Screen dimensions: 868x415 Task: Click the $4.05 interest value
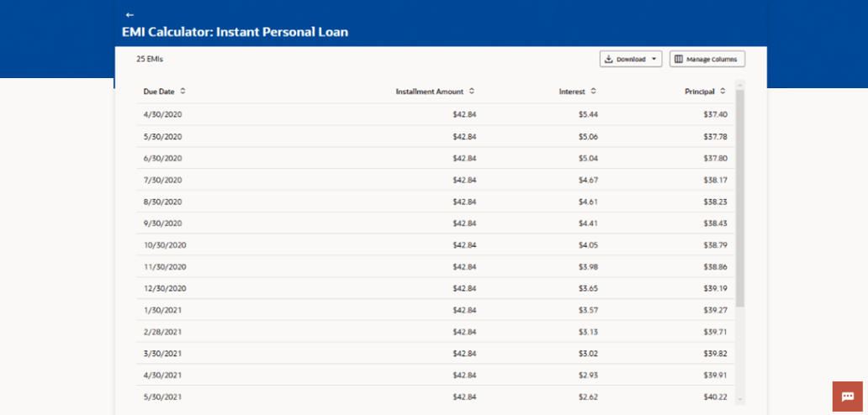click(589, 244)
